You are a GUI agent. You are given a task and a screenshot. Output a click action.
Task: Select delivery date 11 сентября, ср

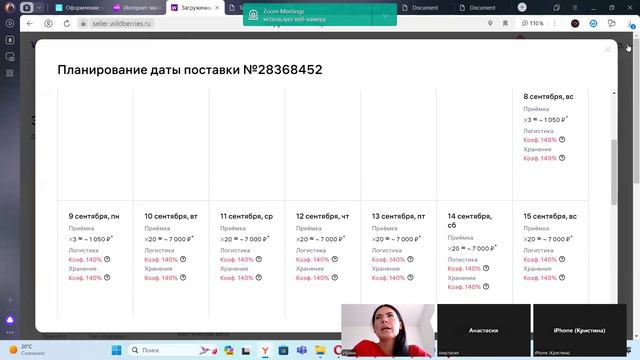(247, 259)
